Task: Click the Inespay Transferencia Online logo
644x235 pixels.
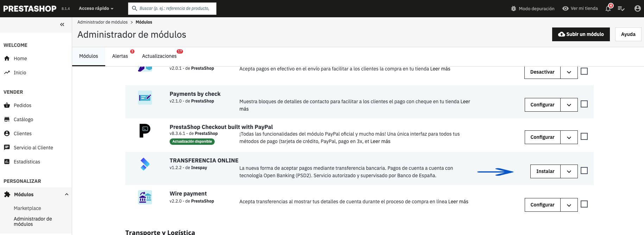Action: (145, 164)
